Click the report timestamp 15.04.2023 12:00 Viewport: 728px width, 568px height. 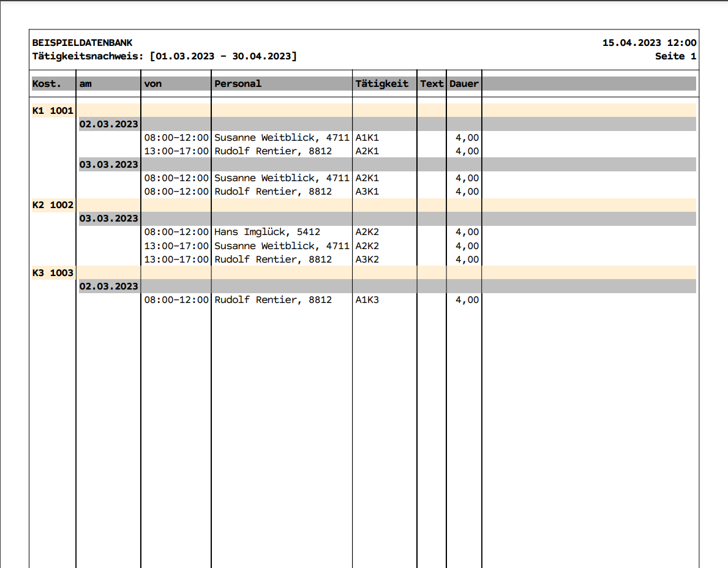point(649,43)
